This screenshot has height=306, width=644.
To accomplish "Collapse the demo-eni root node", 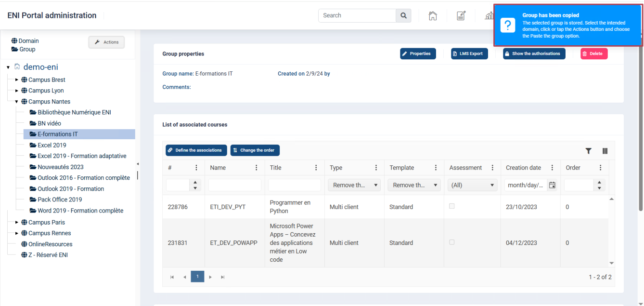I will click(x=8, y=67).
